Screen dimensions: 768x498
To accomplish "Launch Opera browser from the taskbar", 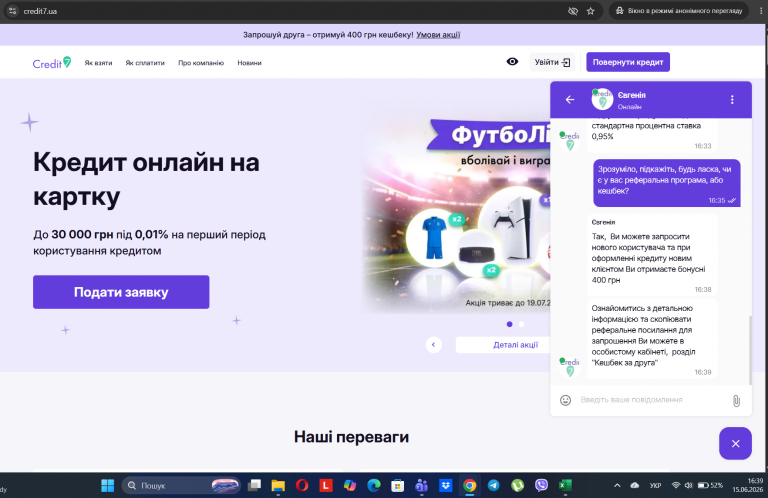I will tap(302, 485).
